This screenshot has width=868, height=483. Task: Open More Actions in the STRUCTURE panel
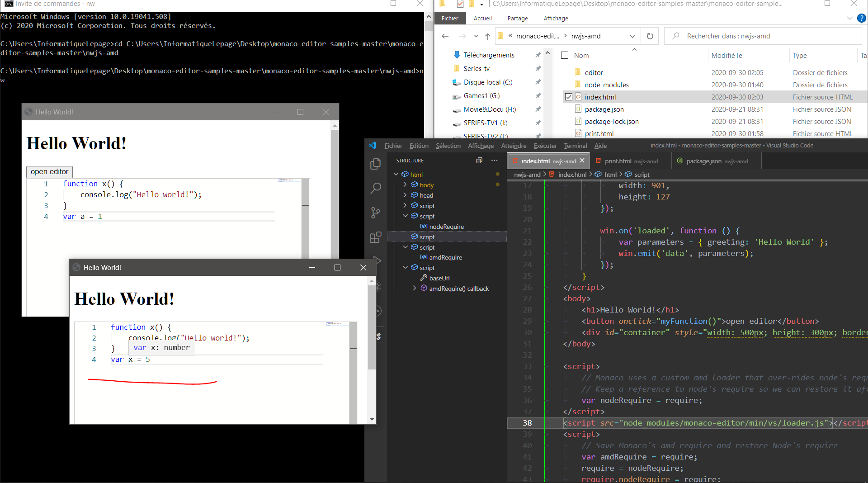coord(494,160)
